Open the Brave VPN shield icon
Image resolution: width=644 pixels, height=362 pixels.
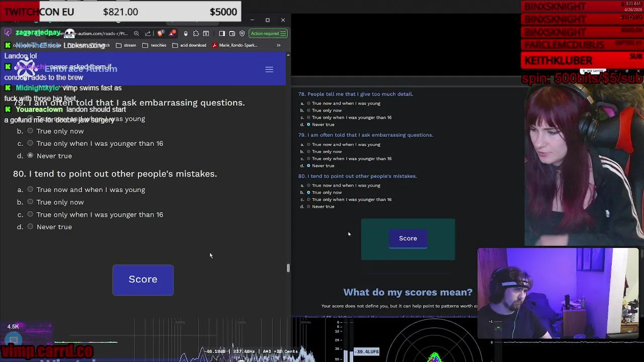[x=242, y=34]
